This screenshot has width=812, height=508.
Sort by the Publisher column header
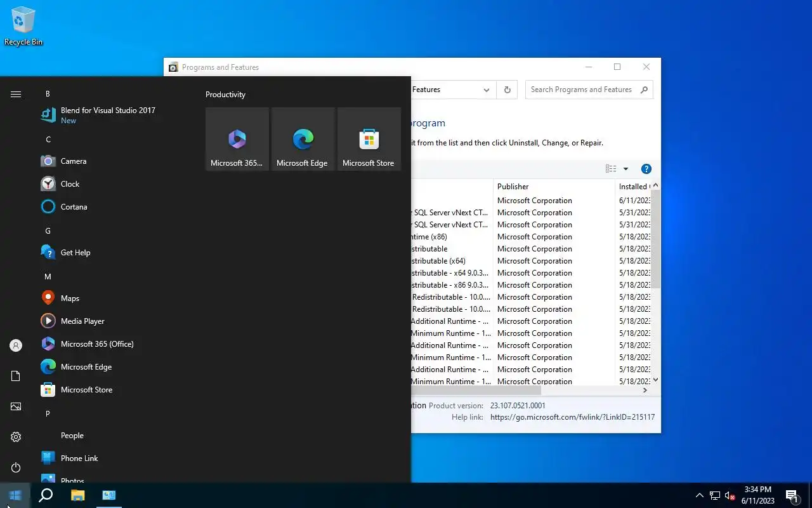click(x=554, y=187)
